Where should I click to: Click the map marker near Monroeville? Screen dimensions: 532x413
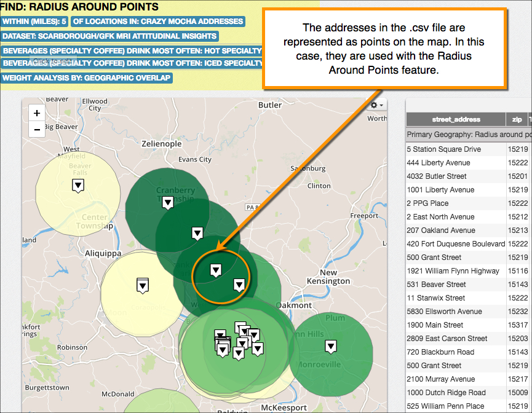331,346
